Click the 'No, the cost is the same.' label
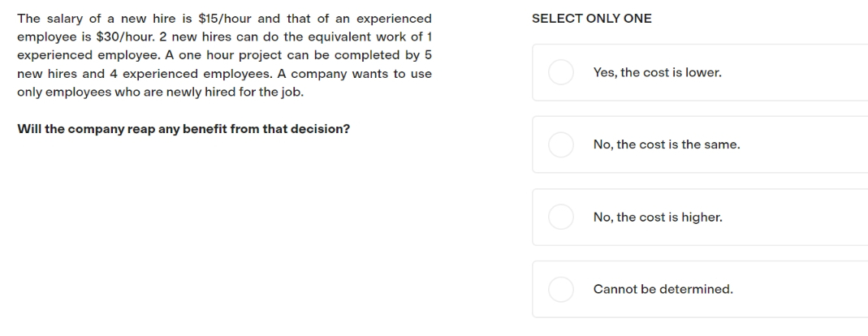 667,144
